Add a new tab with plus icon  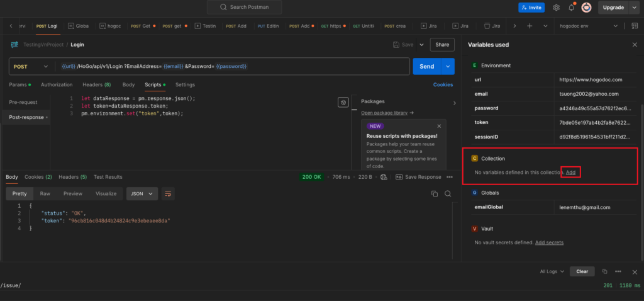pos(530,26)
